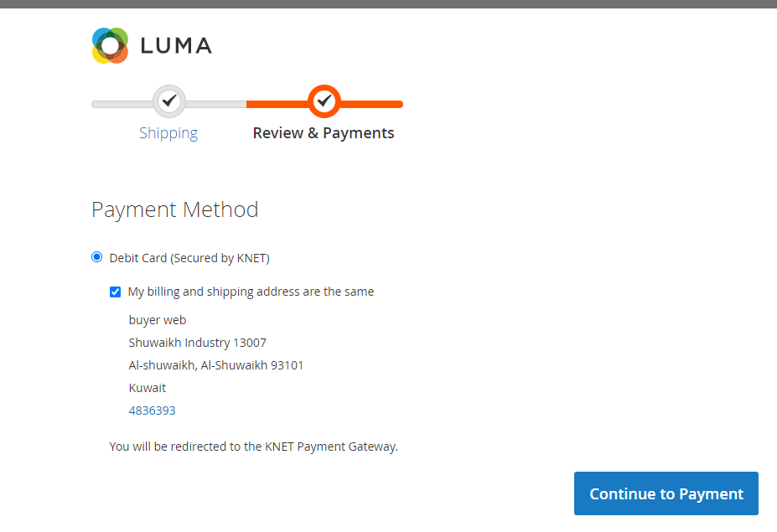
Task: Select the Review & Payments step label
Action: pos(324,133)
